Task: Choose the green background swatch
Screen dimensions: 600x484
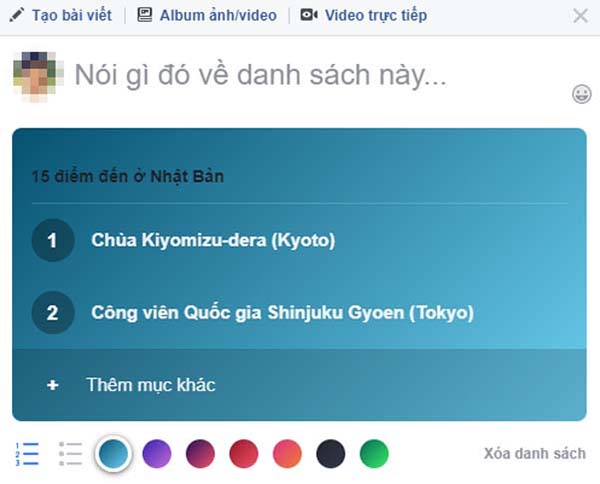Action: tap(374, 454)
